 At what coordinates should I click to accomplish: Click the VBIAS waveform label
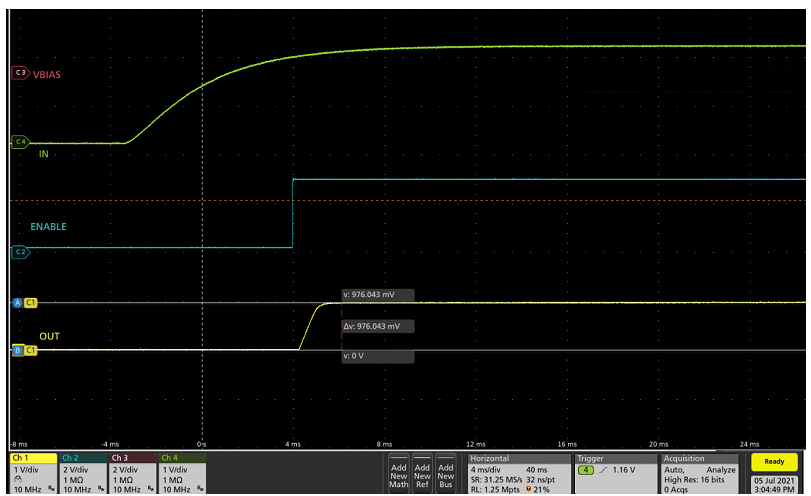pyautogui.click(x=47, y=74)
